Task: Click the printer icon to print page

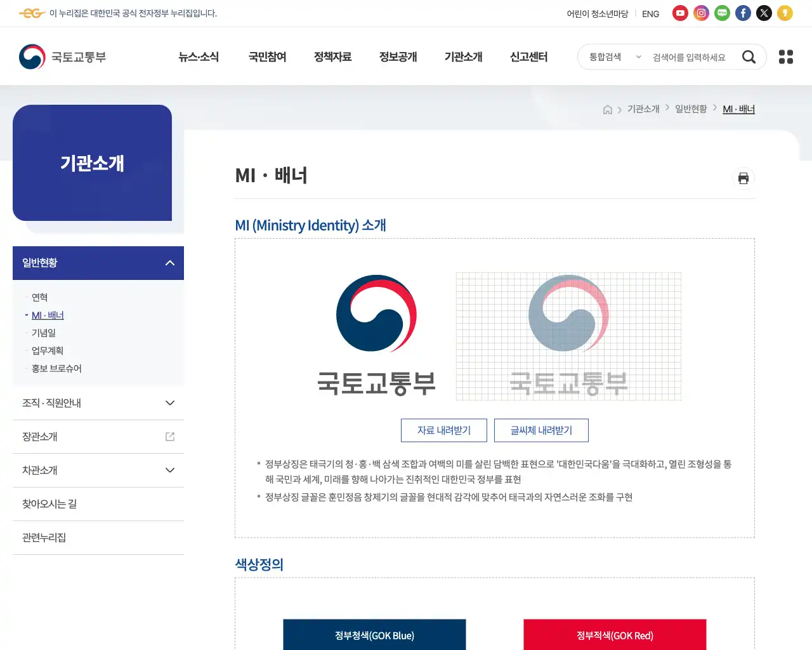Action: (743, 178)
